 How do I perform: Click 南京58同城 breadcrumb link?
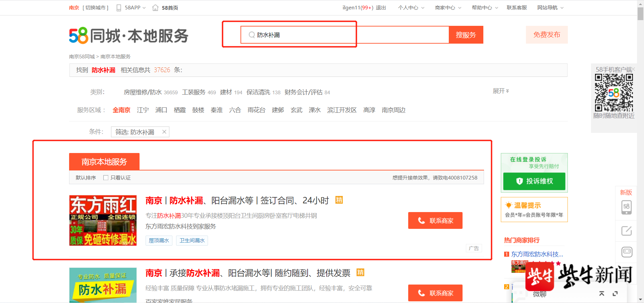[82, 57]
